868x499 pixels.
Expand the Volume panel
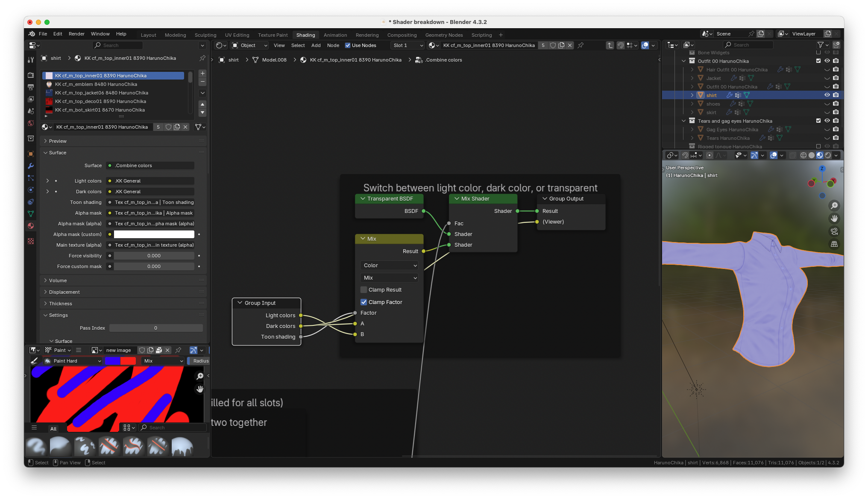pos(58,281)
